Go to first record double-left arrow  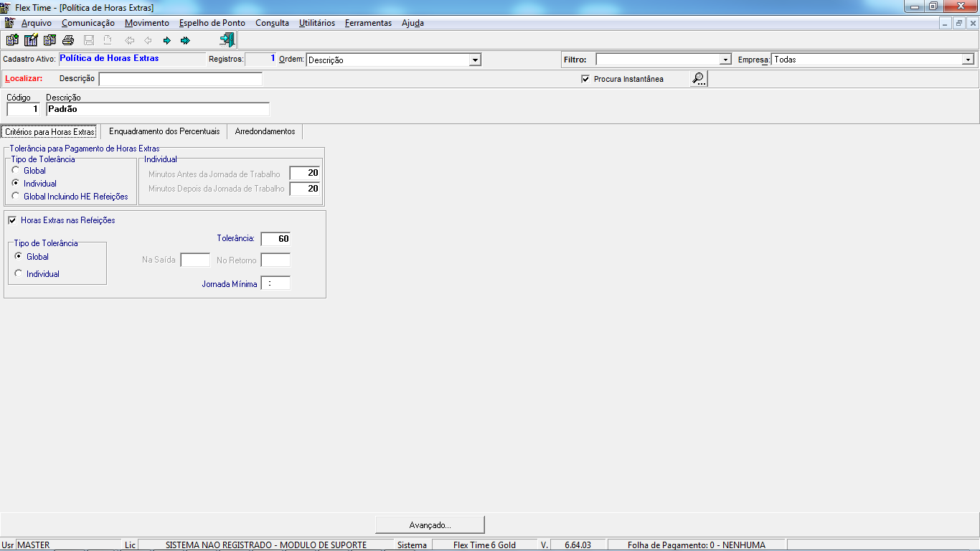tap(130, 40)
